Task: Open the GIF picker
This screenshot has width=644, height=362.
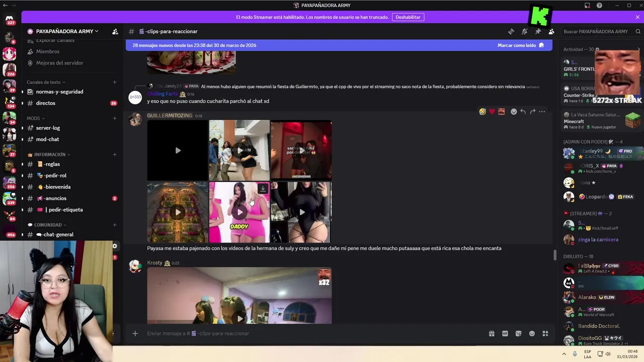Action: click(505, 333)
